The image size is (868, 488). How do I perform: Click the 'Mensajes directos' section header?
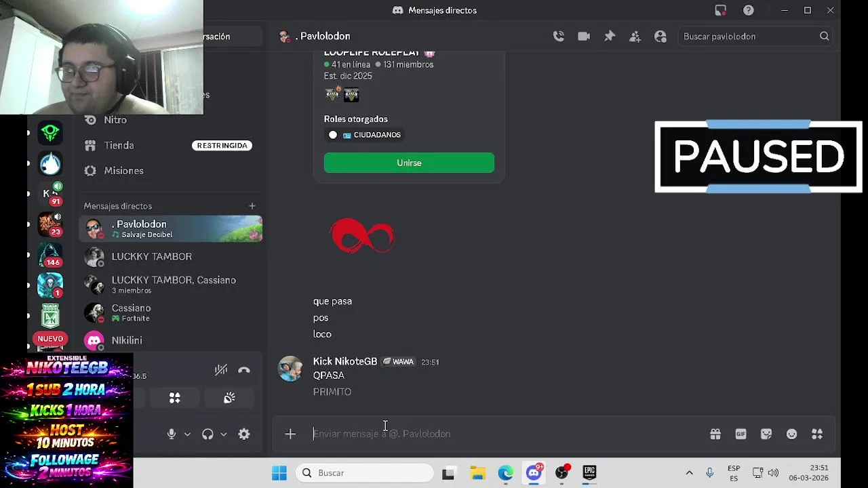click(118, 206)
